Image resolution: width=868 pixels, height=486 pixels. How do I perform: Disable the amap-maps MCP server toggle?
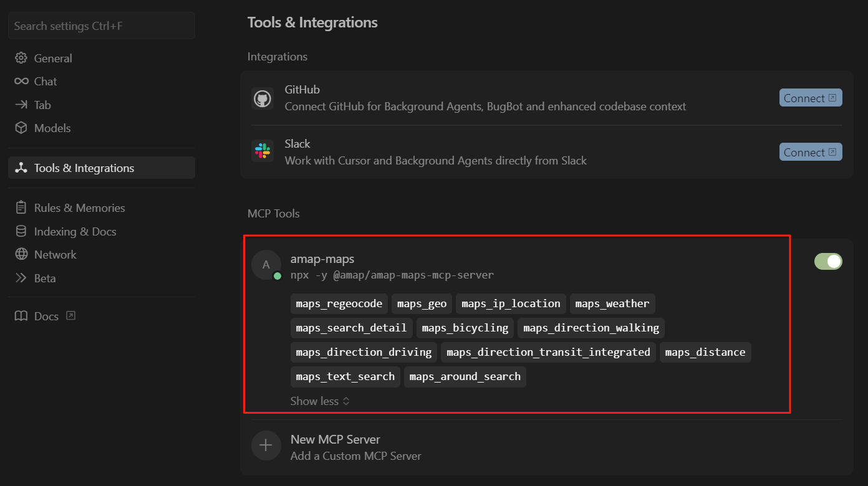pyautogui.click(x=828, y=261)
